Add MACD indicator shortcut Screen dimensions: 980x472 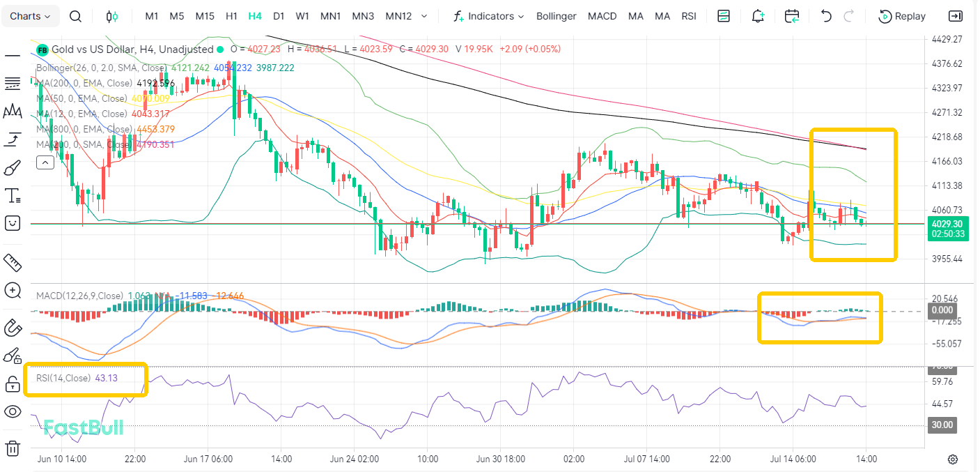(x=602, y=16)
